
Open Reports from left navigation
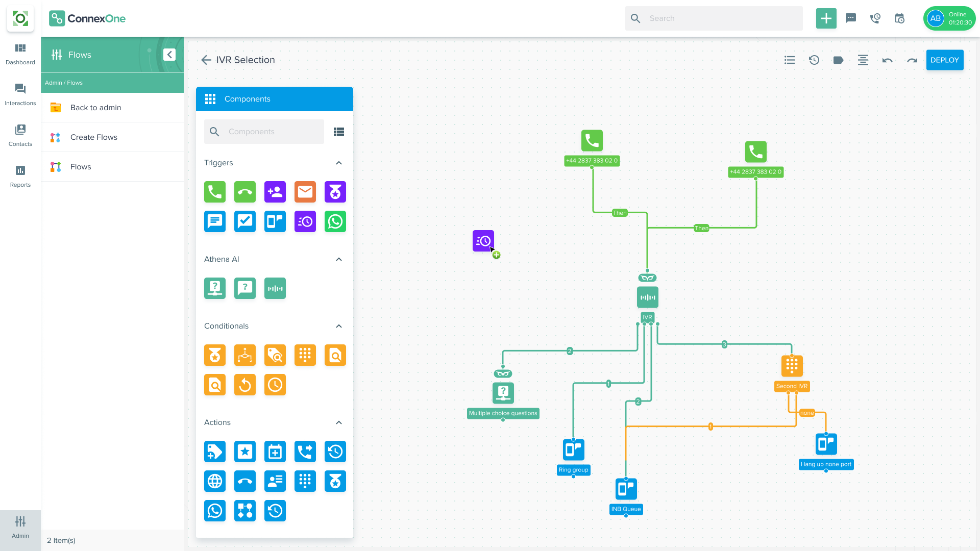pos(20,177)
